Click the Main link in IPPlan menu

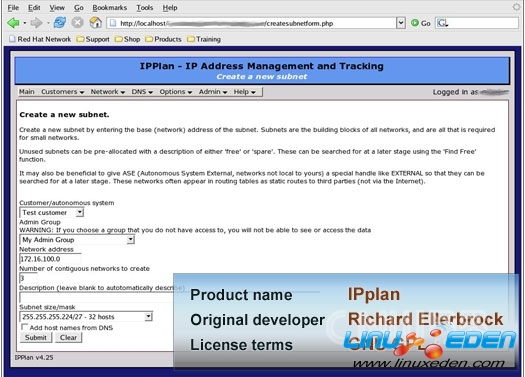(x=26, y=92)
